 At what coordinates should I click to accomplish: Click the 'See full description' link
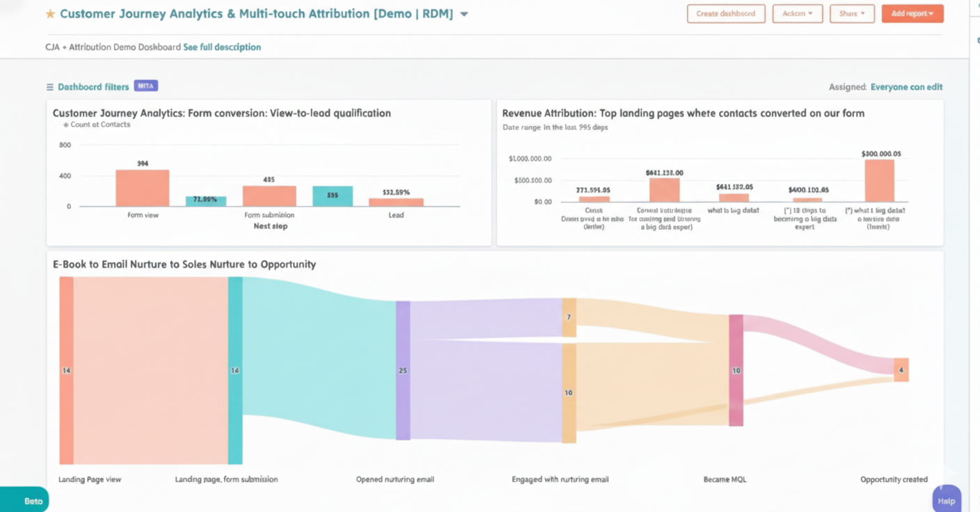(222, 47)
